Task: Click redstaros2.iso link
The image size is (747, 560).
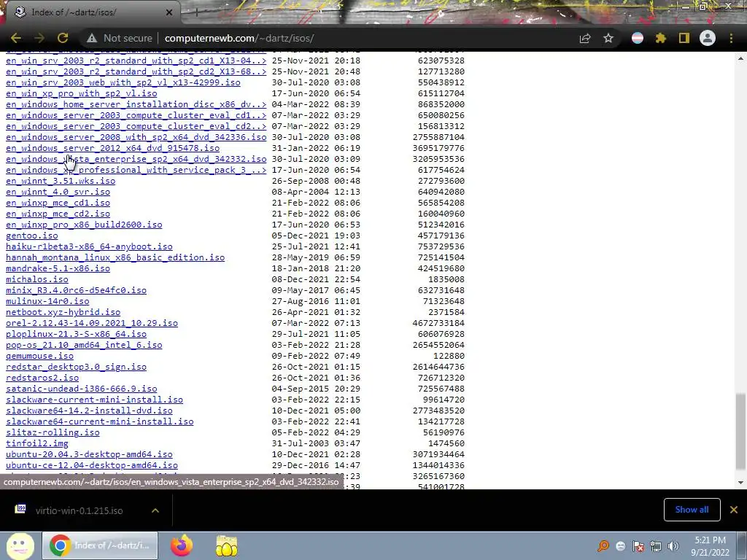Action: tap(42, 378)
